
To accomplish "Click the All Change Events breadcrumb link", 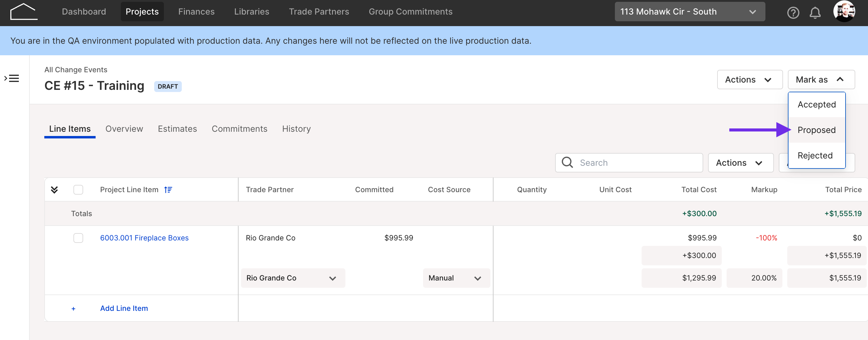I will tap(76, 70).
